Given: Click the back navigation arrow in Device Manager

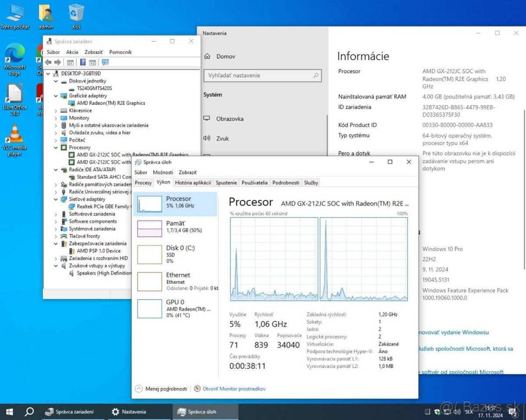Looking at the screenshot, I should click(48, 62).
